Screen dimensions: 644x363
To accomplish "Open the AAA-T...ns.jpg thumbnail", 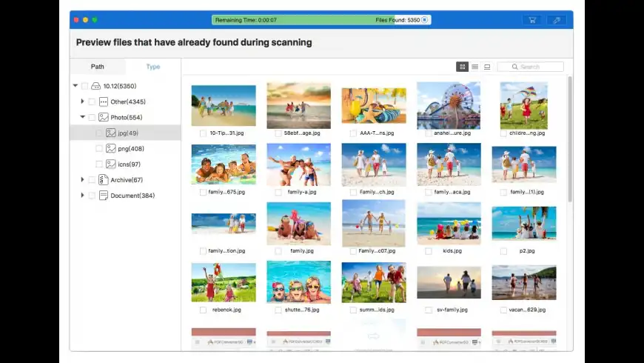I will 374,105.
